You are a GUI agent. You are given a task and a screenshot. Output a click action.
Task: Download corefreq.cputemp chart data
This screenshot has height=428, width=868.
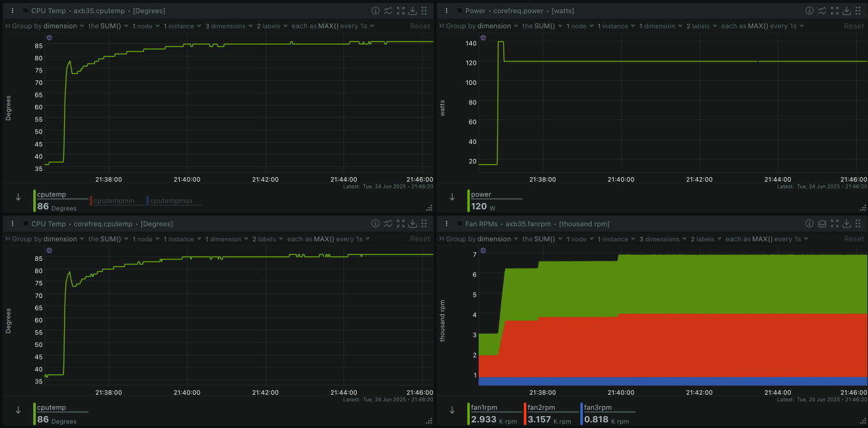pos(413,224)
